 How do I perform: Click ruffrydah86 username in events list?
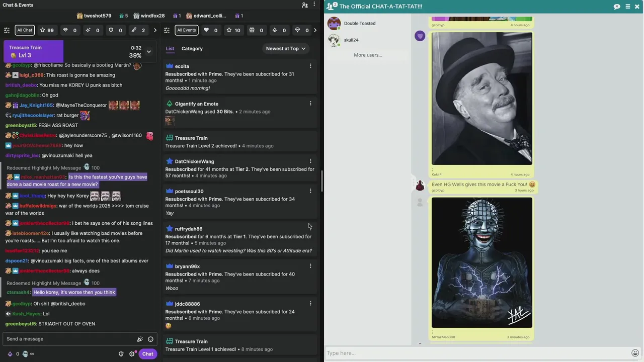(189, 229)
